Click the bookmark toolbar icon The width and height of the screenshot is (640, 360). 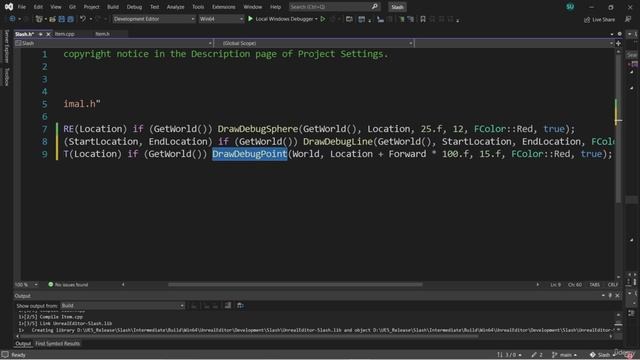(x=423, y=19)
